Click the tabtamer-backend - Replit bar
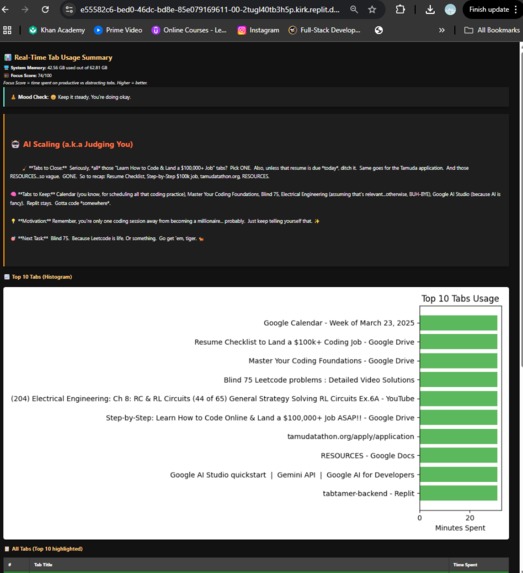This screenshot has width=523, height=573. (458, 493)
